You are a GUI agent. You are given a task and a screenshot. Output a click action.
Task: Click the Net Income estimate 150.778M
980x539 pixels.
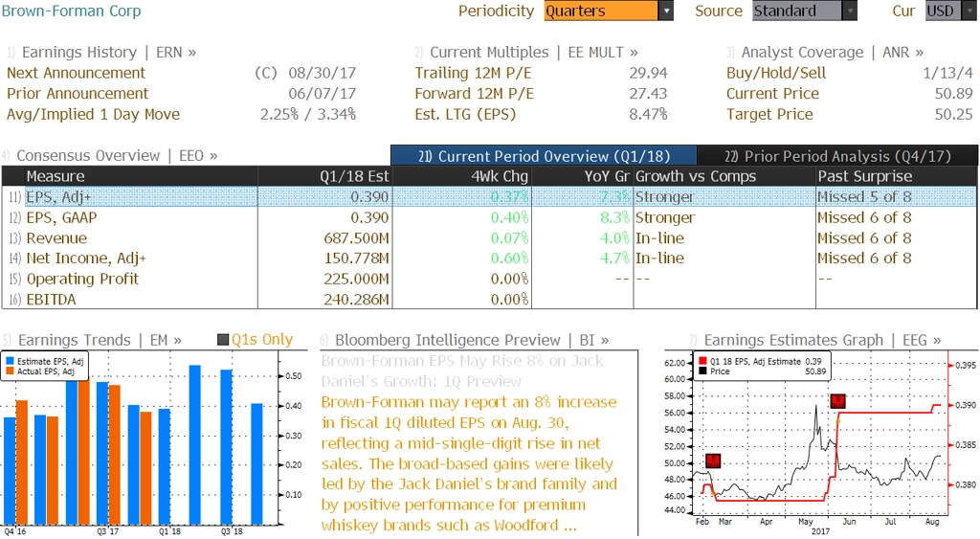(356, 258)
